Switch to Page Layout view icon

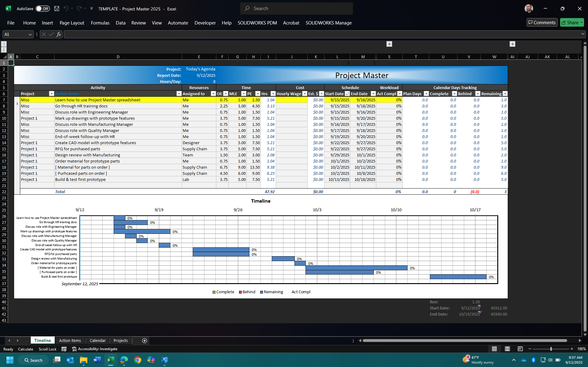point(507,349)
